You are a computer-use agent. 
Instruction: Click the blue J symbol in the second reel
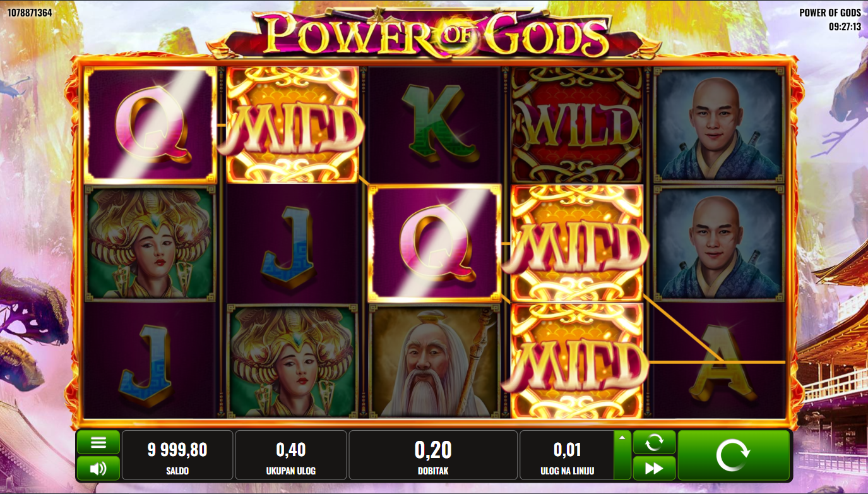(291, 243)
